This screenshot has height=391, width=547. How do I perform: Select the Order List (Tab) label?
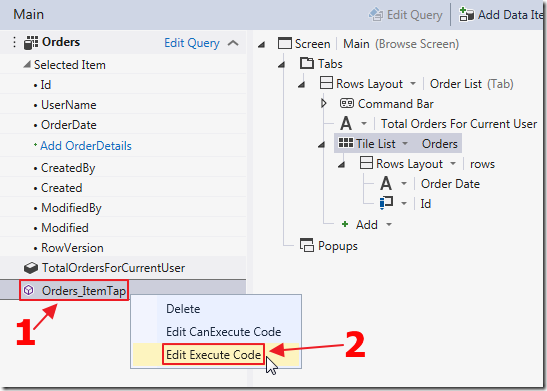(471, 84)
